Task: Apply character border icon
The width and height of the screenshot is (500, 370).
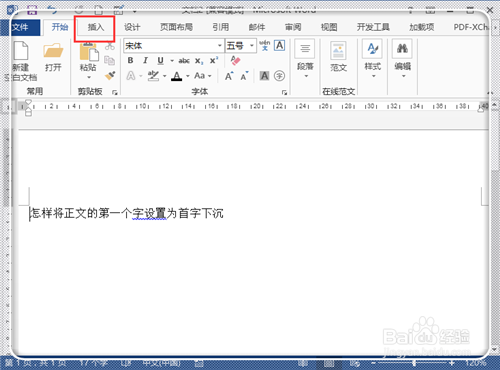Action: point(279,45)
